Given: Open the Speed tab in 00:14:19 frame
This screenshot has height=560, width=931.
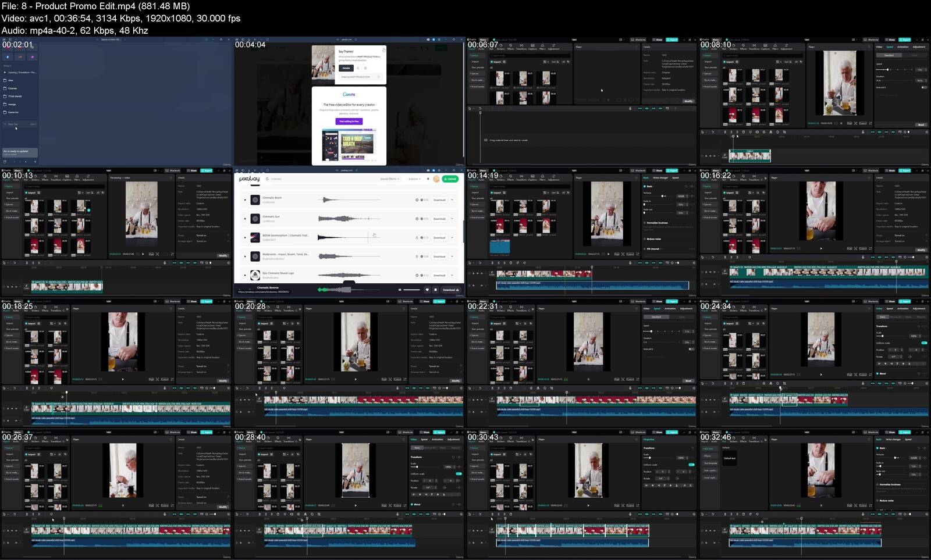Looking at the screenshot, I should pos(676,178).
